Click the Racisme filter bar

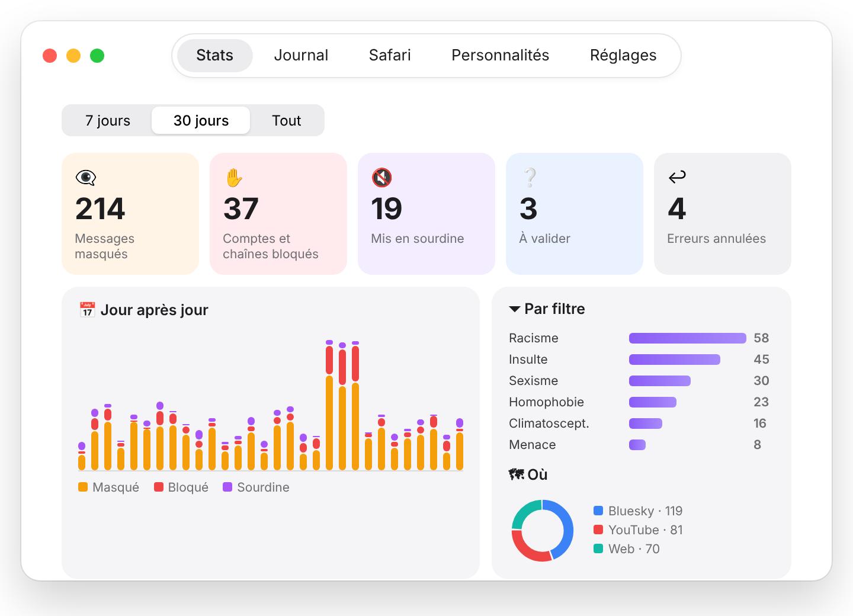(688, 338)
